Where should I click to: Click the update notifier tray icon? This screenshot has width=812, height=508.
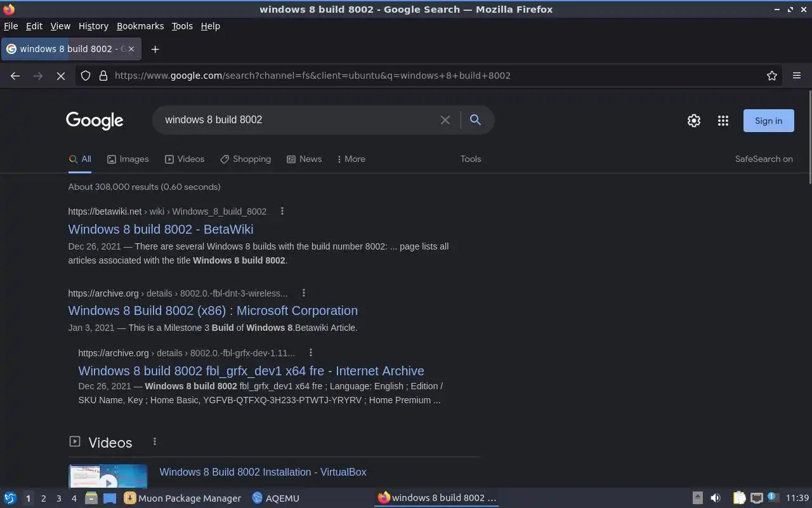773,498
